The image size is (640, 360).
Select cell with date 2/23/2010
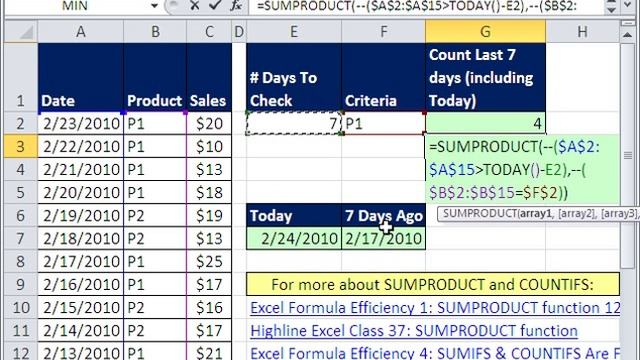tap(80, 123)
